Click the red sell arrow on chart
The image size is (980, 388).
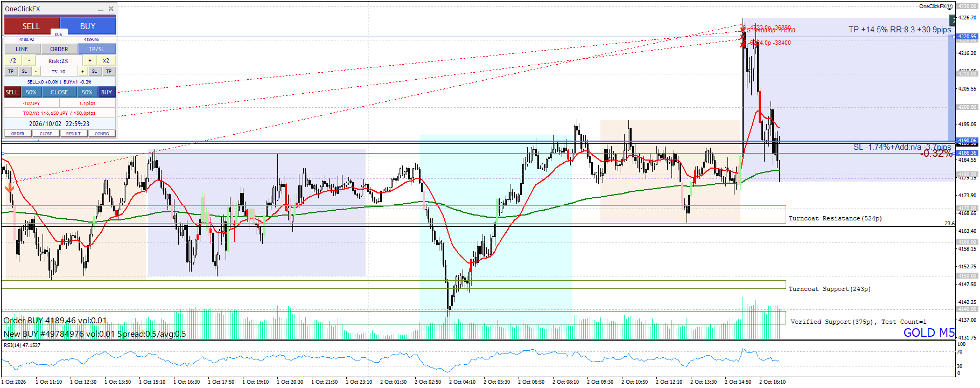[x=10, y=188]
